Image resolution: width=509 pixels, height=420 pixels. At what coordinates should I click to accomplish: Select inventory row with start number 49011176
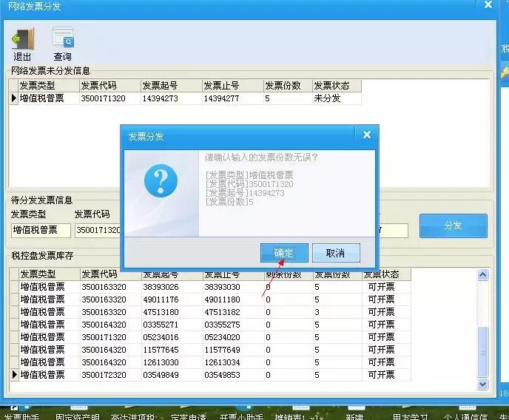click(210, 299)
